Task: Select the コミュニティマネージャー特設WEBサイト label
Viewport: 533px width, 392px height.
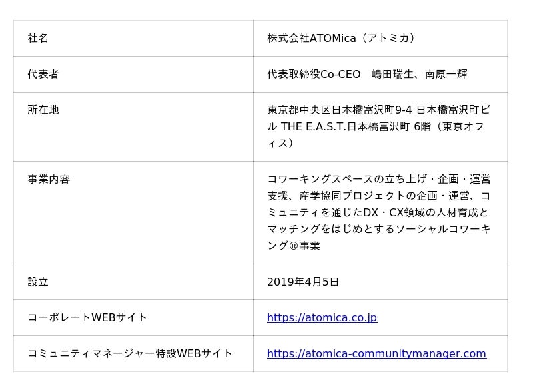Action: [130, 353]
